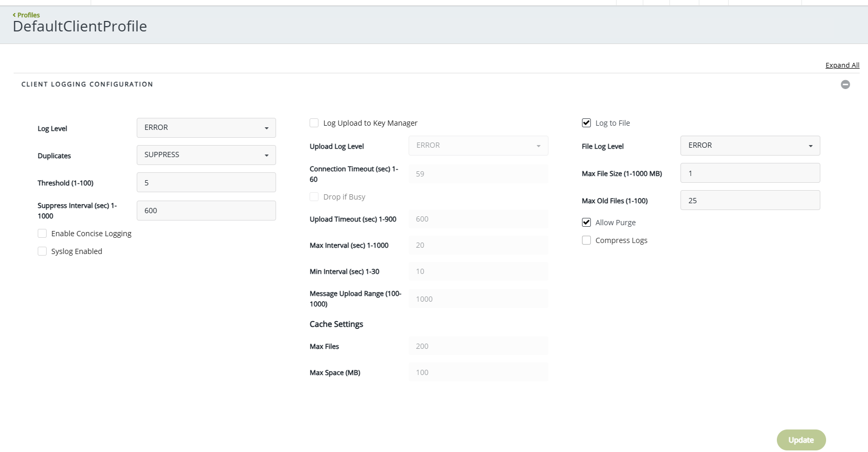Click the Max Interval (sec) field
868x452 pixels.
[x=478, y=245]
